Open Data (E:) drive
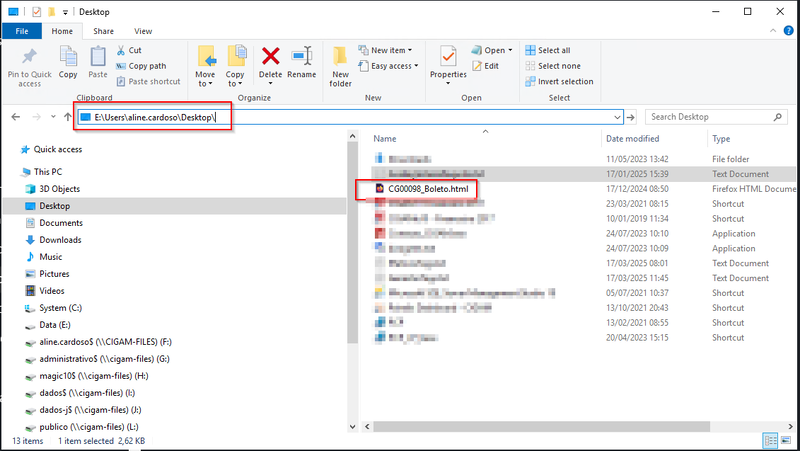800x451 pixels. point(48,325)
